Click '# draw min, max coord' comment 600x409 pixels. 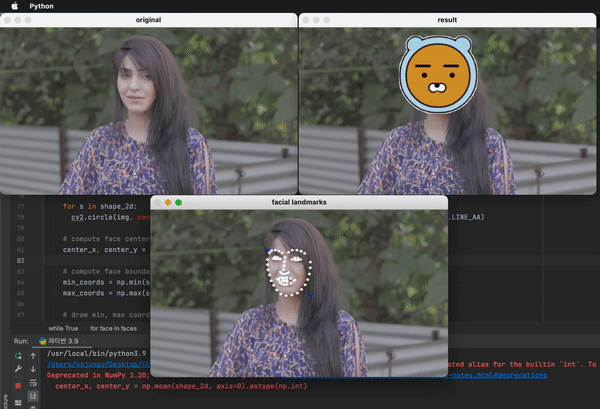[106, 315]
